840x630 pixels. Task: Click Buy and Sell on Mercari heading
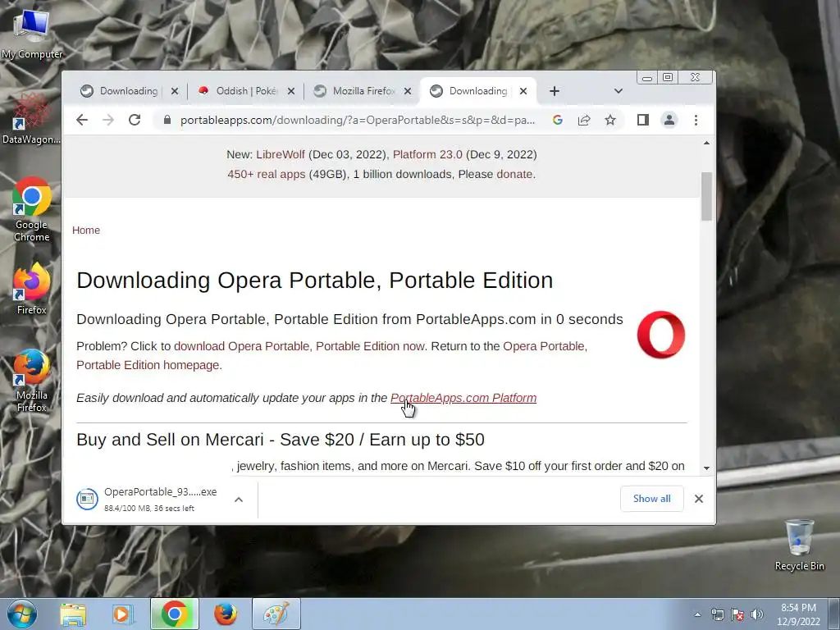click(281, 440)
